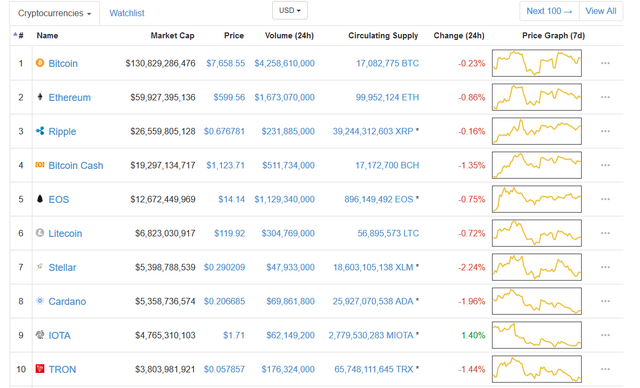Open the Cardano name link
The width and height of the screenshot is (640, 388).
point(67,302)
